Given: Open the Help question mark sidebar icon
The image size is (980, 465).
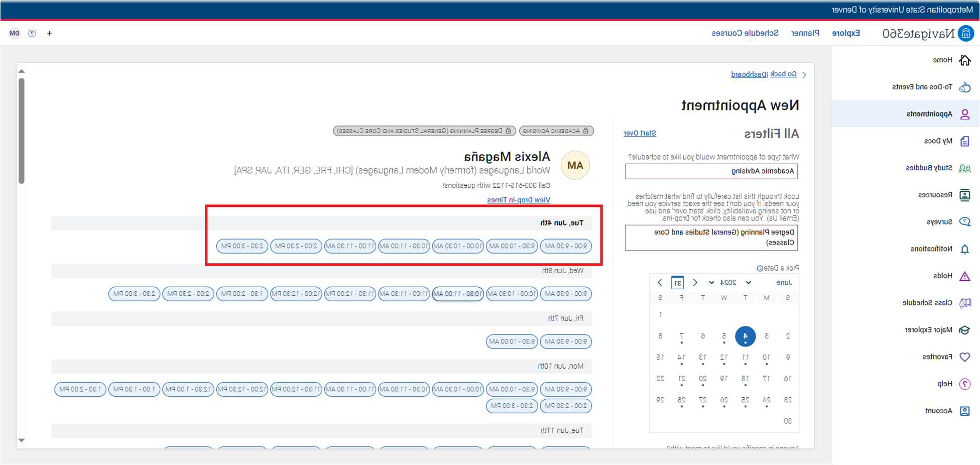Looking at the screenshot, I should tap(965, 384).
